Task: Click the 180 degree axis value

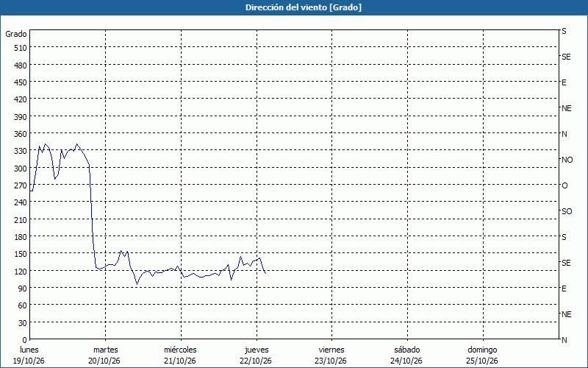Action: coord(21,237)
